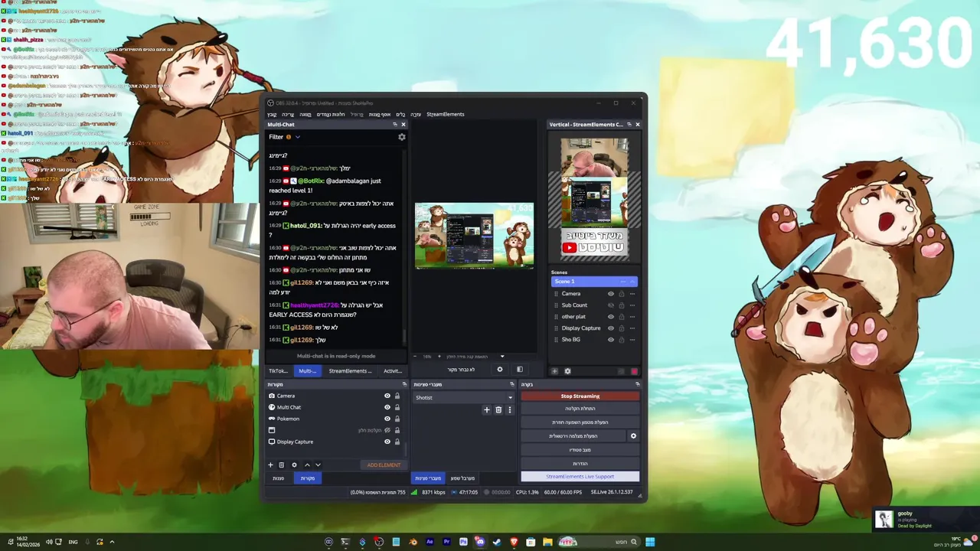Open הגדרות settings button
The width and height of the screenshot is (980, 551).
click(x=580, y=464)
